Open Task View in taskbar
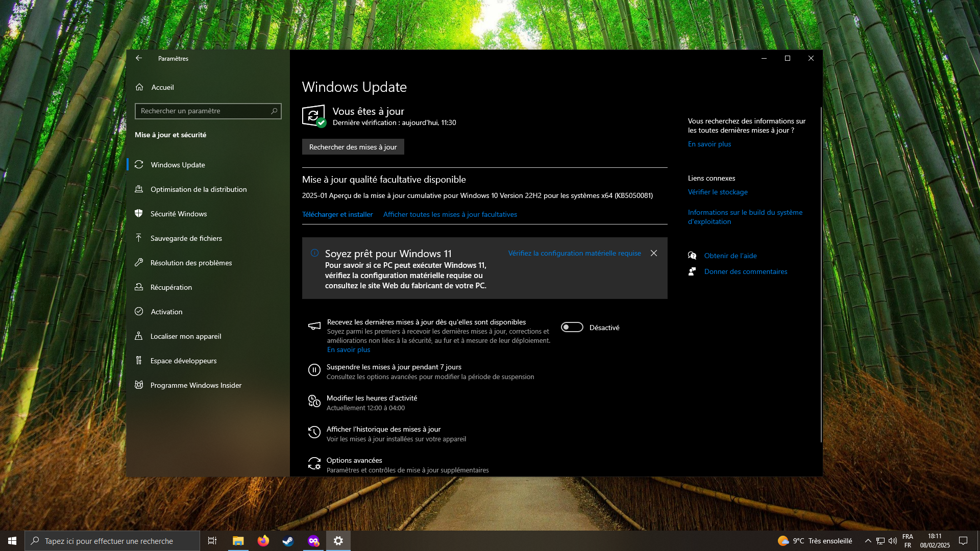Screen dimensions: 980x551 pos(212,541)
